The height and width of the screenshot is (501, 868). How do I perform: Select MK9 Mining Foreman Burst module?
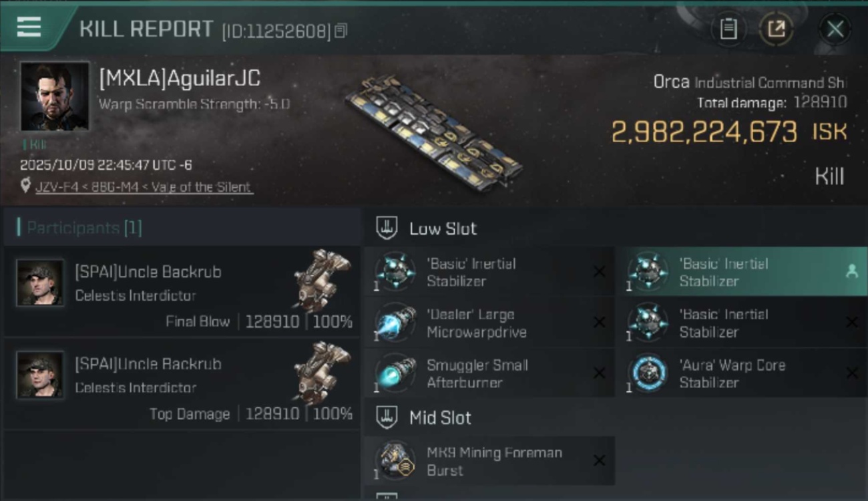489,461
